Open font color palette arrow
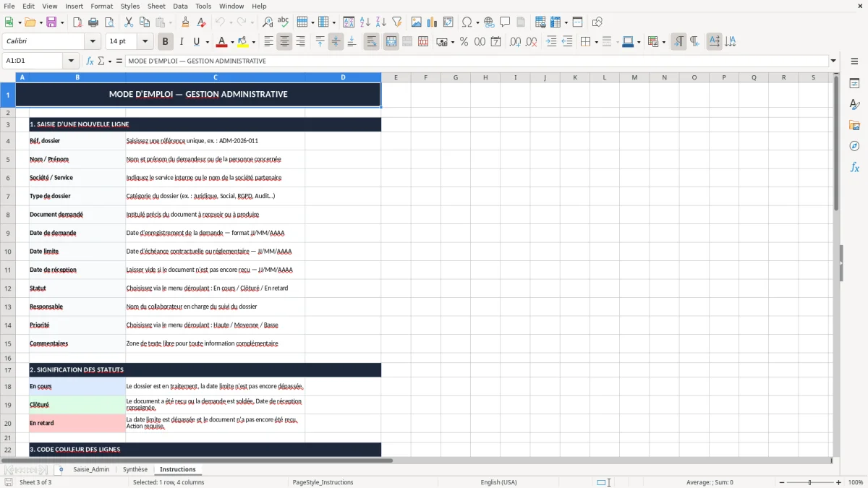Image resolution: width=868 pixels, height=488 pixels. [x=232, y=42]
